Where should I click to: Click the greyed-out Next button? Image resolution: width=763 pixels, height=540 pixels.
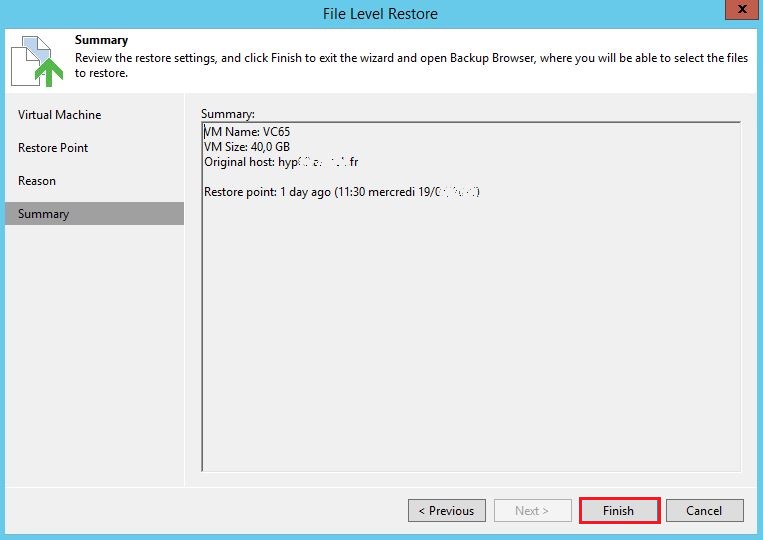[533, 510]
